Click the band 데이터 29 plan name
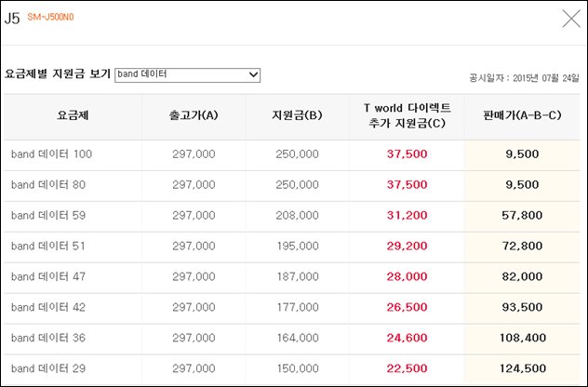The image size is (588, 387). pyautogui.click(x=48, y=368)
